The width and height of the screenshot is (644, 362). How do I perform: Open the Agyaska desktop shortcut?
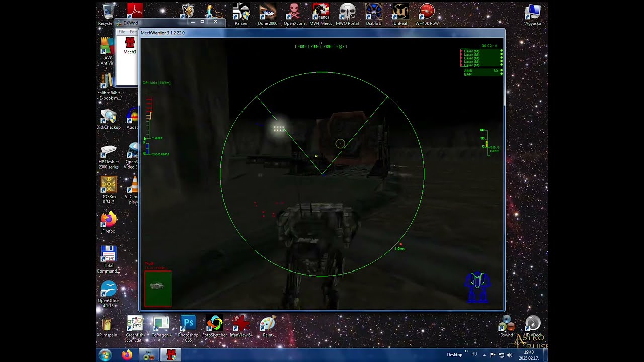[x=533, y=14]
